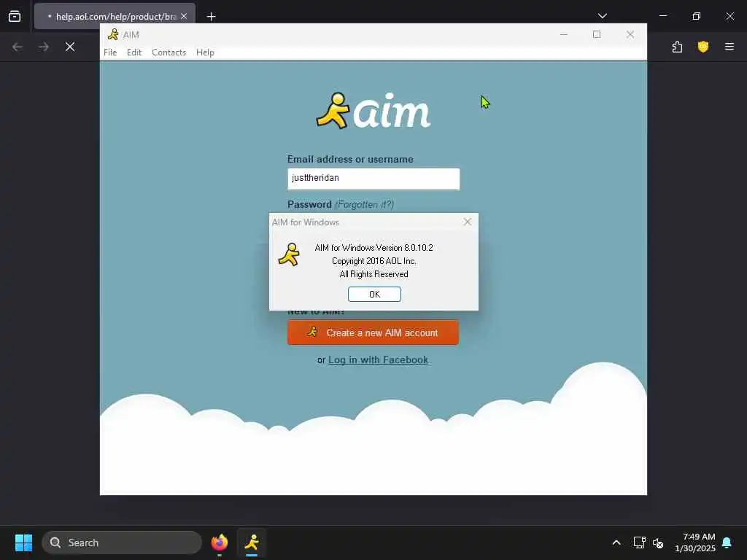Open the network status tray icon
Image resolution: width=747 pixels, height=560 pixels.
click(x=639, y=542)
